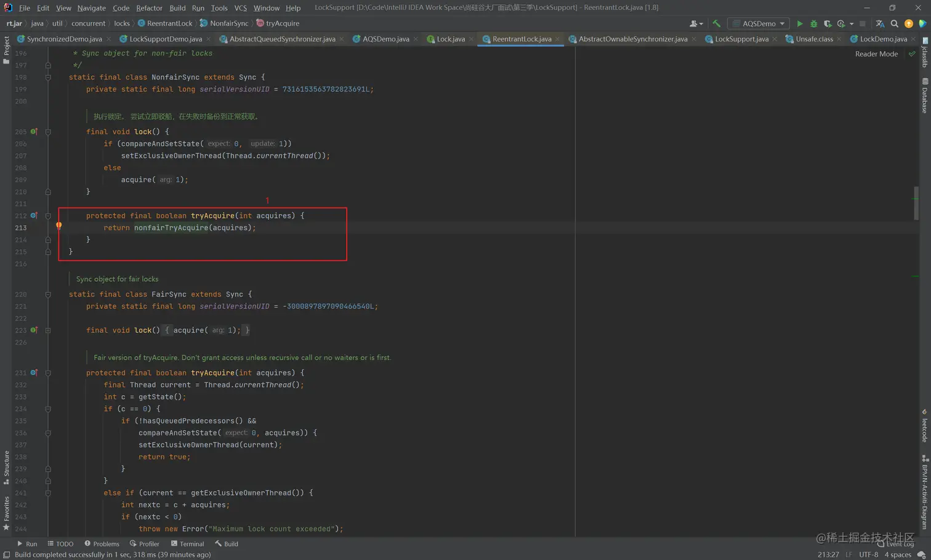
Task: Click the override gutter icon on line 205
Action: coord(34,132)
